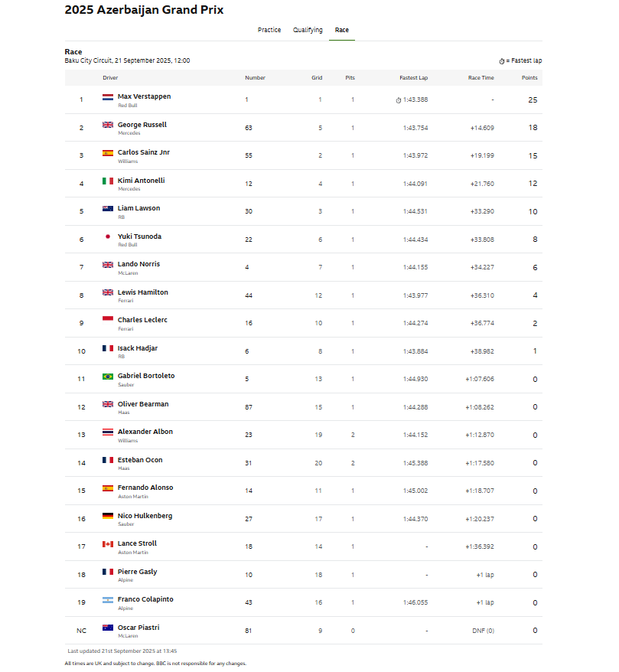Viewport: 619px width, 672px height.
Task: Switch to the Practice tab
Action: pos(269,30)
